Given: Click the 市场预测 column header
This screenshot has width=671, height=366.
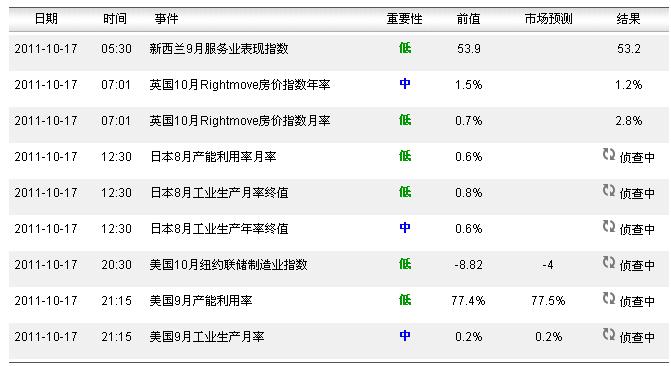Looking at the screenshot, I should (548, 19).
